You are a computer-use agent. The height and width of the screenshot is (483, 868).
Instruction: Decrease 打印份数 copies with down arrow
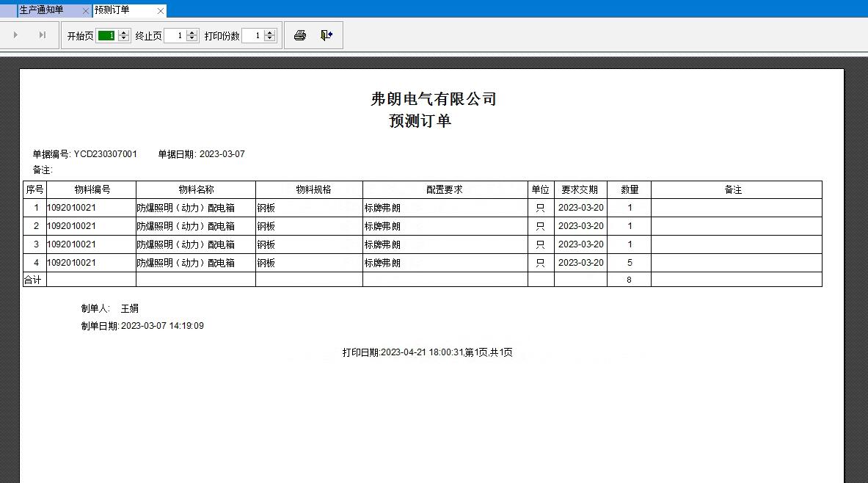[270, 39]
